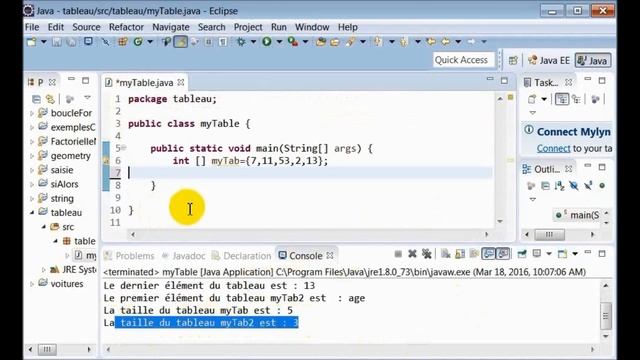Open the Navigate menu
This screenshot has height=360, width=640.
171,27
